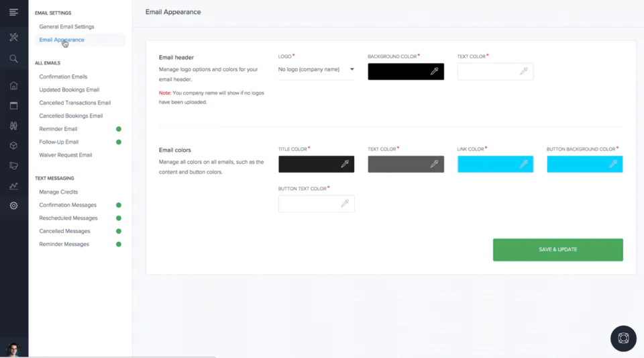This screenshot has height=358, width=644.
Task: Open the box inventory icon
Action: coord(13,146)
